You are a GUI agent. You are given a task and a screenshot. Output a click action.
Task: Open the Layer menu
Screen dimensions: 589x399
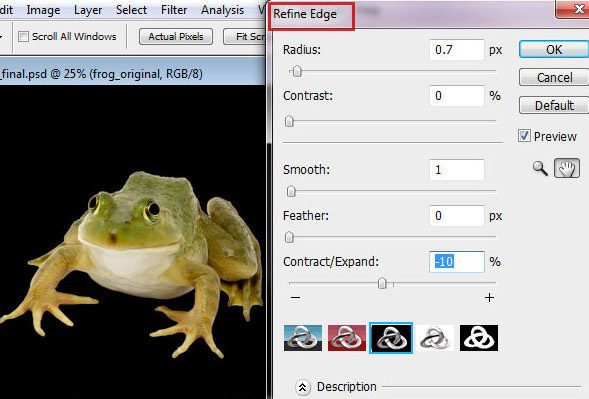pyautogui.click(x=88, y=10)
